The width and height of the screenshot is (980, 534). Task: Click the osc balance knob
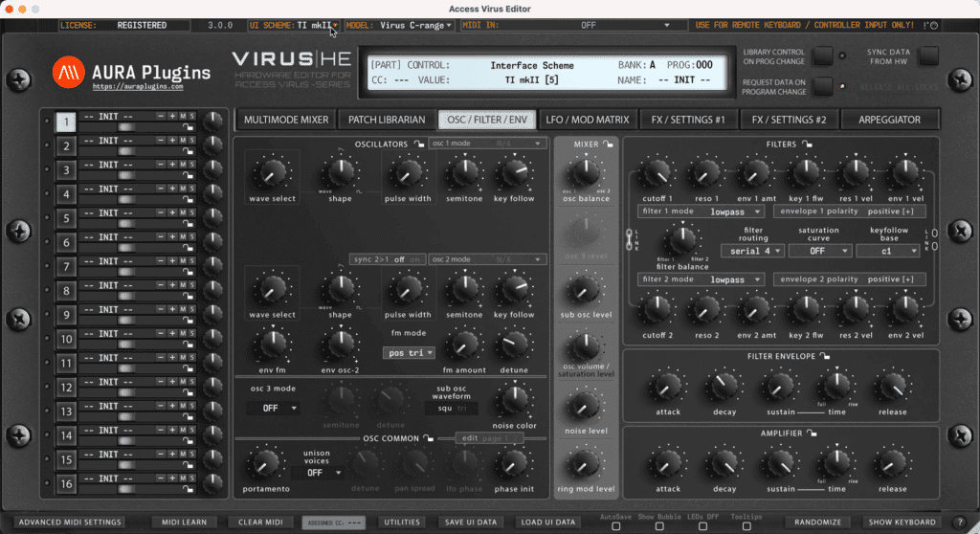(586, 172)
